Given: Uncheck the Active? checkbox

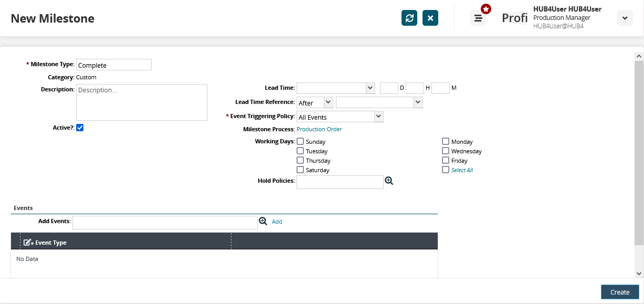Looking at the screenshot, I should 80,128.
